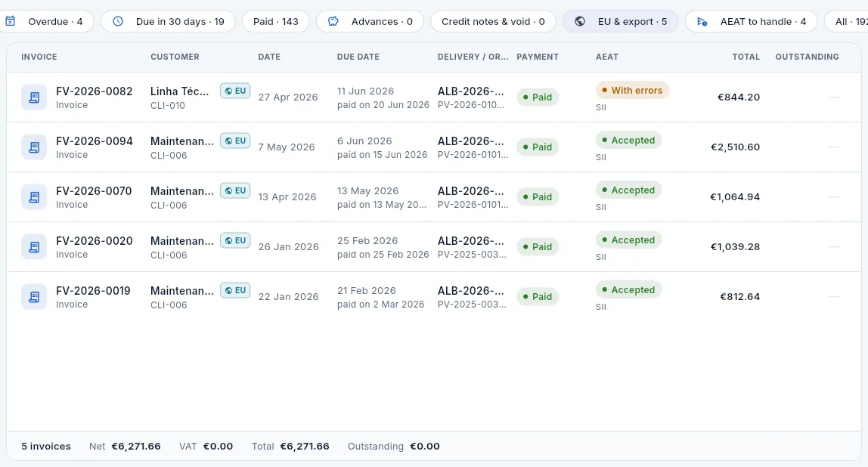Select the EU & export · 5 filter
Screen dimensions: 868x467
click(x=621, y=22)
